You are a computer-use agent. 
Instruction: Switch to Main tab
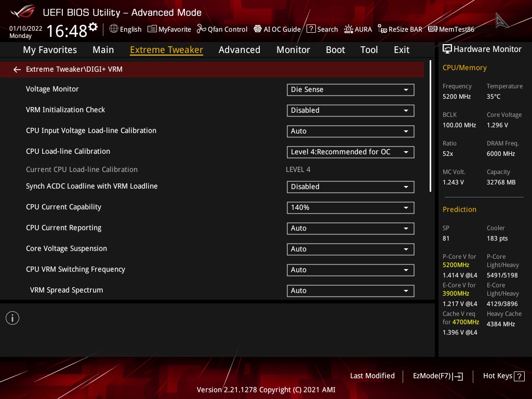click(x=103, y=50)
